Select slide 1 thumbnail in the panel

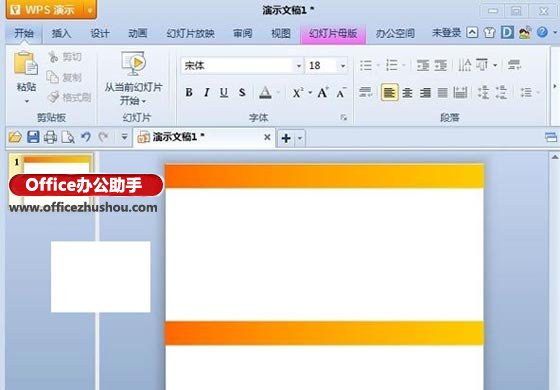click(51, 181)
